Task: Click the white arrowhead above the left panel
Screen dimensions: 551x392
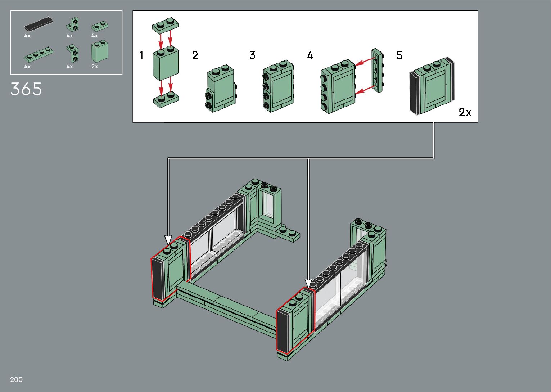Action: pyautogui.click(x=168, y=240)
